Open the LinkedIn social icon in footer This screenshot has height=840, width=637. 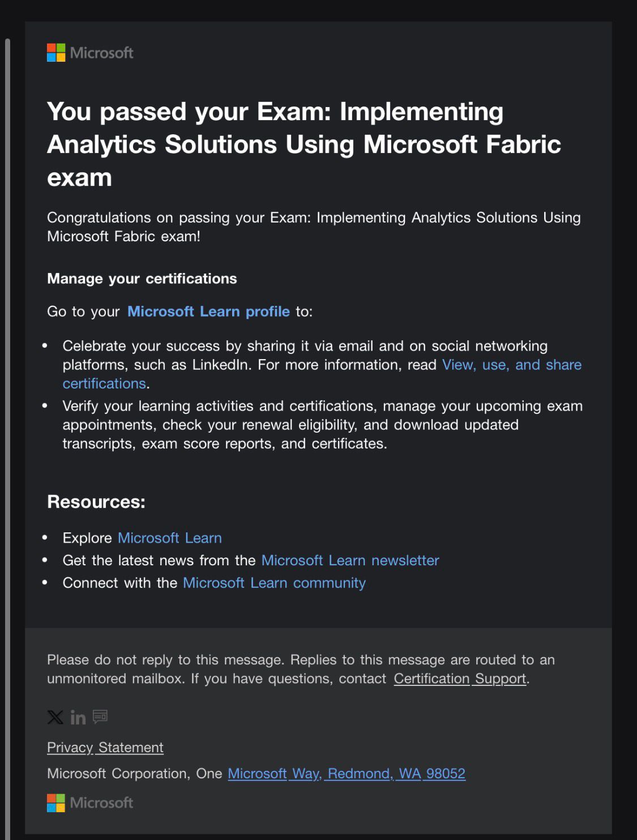click(x=78, y=718)
